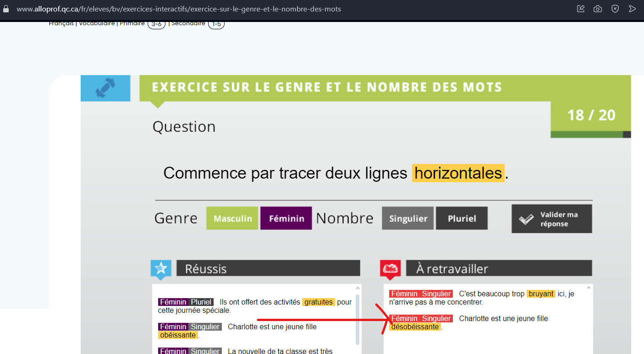Choose Pluriel for the nombre
644x354 pixels.
(x=462, y=218)
